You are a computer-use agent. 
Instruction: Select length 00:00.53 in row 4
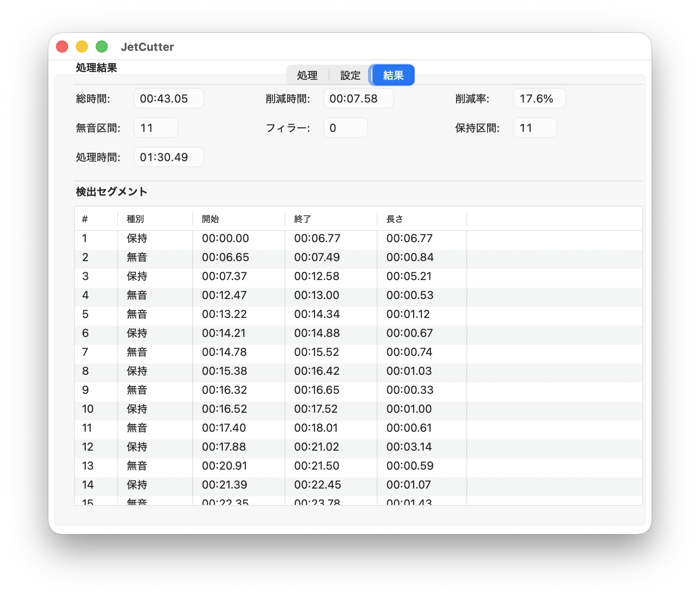(x=410, y=295)
